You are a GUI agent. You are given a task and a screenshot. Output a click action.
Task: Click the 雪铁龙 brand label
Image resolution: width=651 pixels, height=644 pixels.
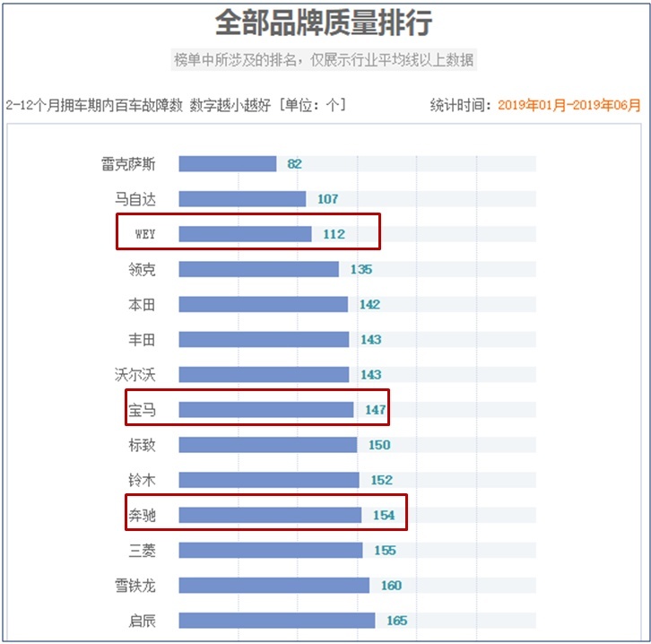[135, 586]
